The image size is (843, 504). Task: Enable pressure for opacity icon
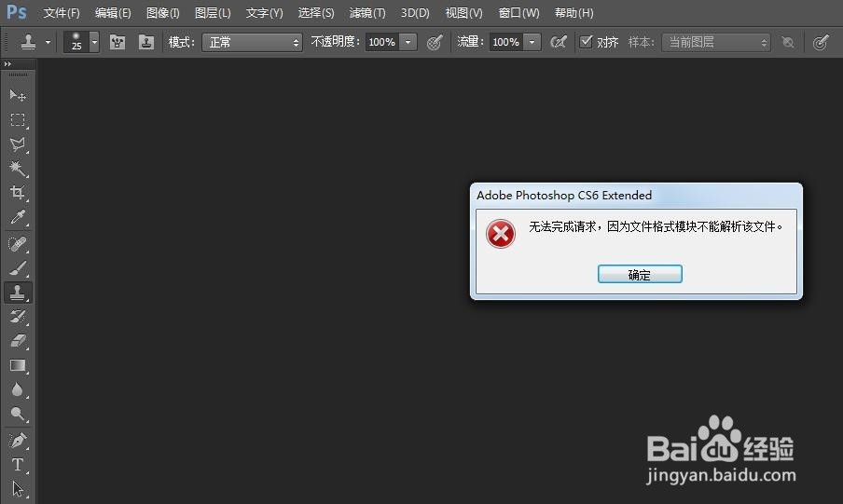[x=435, y=42]
